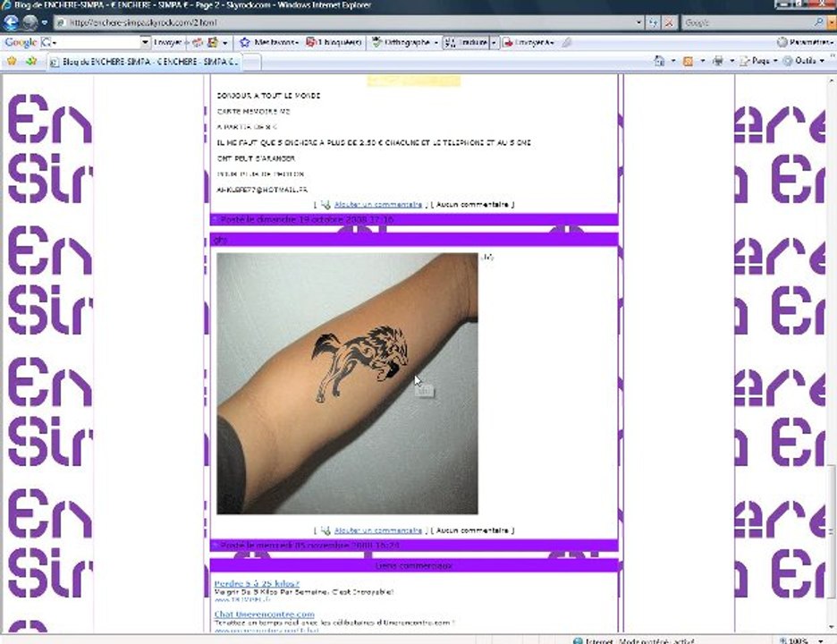
Task: Click comment icon below the tattoo photo
Action: click(325, 530)
